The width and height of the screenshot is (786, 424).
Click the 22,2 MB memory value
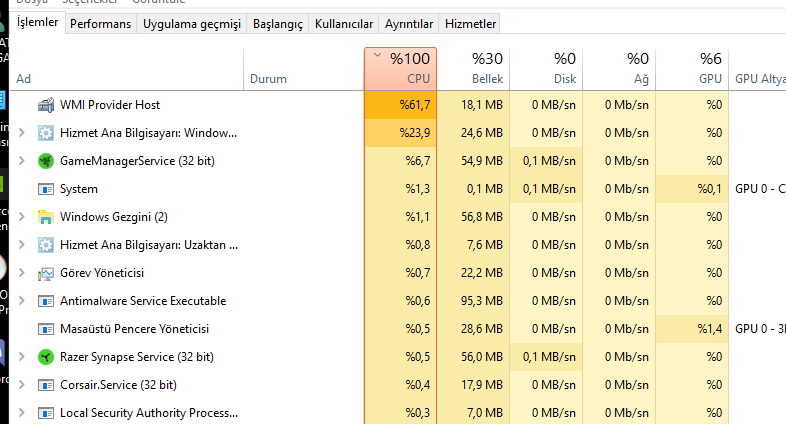point(482,273)
